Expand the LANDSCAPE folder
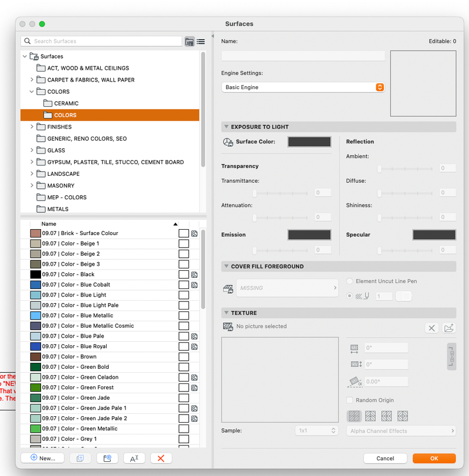Screen dimensions: 469x476 pyautogui.click(x=32, y=174)
